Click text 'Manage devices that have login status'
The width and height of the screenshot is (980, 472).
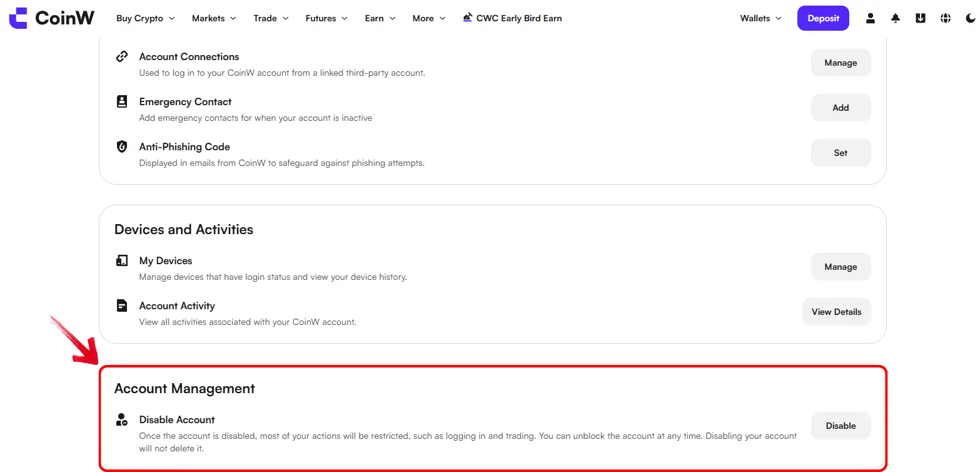tap(273, 277)
